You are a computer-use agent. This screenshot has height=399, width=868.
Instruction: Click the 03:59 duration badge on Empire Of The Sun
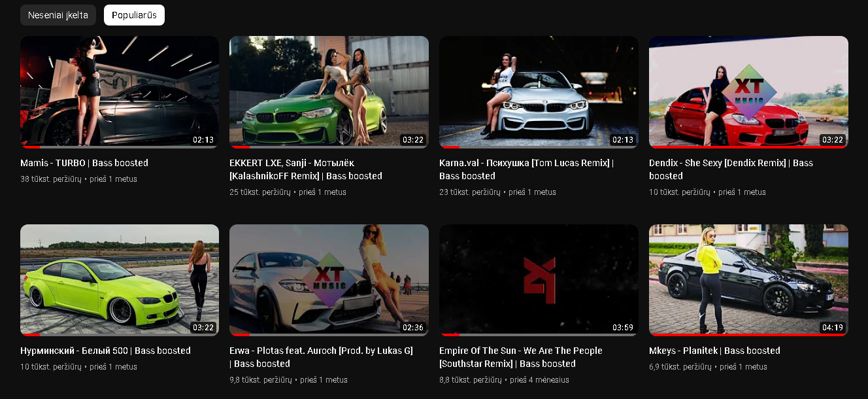[623, 327]
